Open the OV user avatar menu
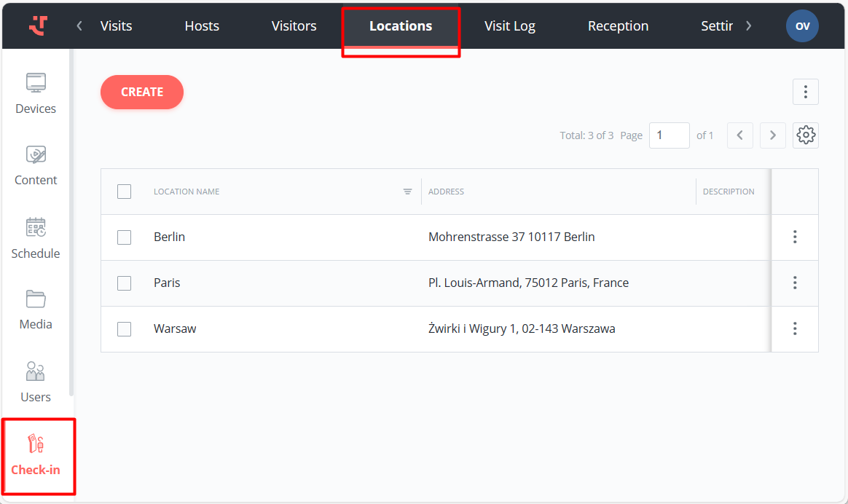The height and width of the screenshot is (504, 848). click(x=802, y=26)
